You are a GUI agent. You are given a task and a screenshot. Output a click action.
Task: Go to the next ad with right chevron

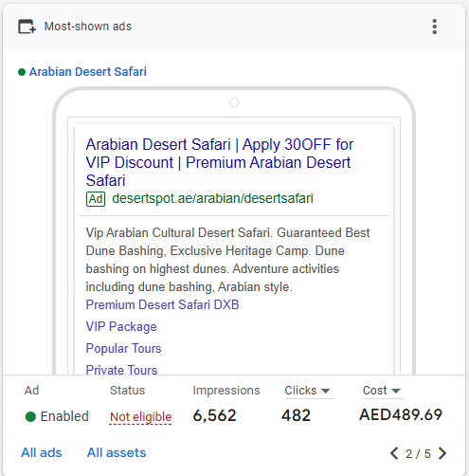[442, 453]
